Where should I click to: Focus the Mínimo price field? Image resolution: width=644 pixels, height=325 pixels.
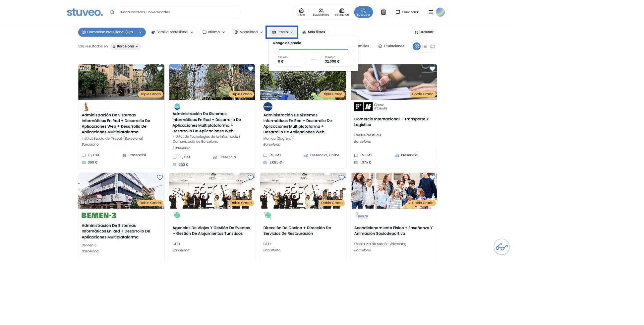pyautogui.click(x=290, y=60)
